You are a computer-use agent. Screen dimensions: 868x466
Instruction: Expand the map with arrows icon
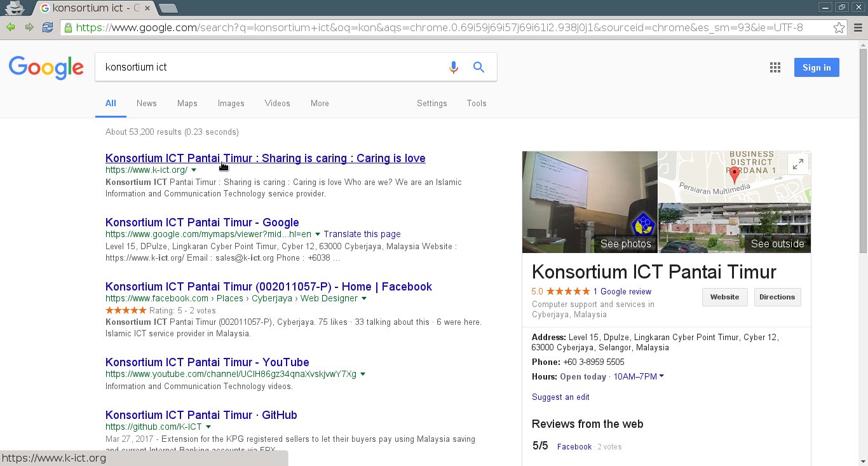coord(797,163)
